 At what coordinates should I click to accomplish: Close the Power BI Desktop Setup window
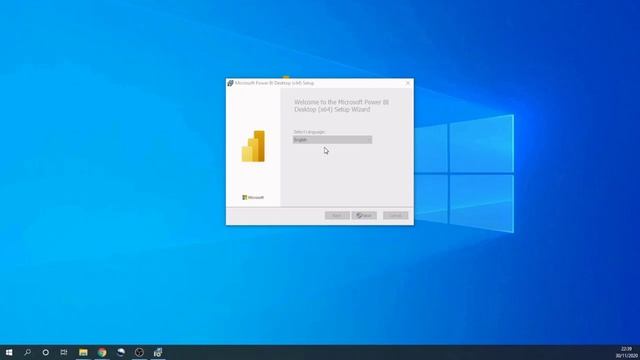click(407, 83)
